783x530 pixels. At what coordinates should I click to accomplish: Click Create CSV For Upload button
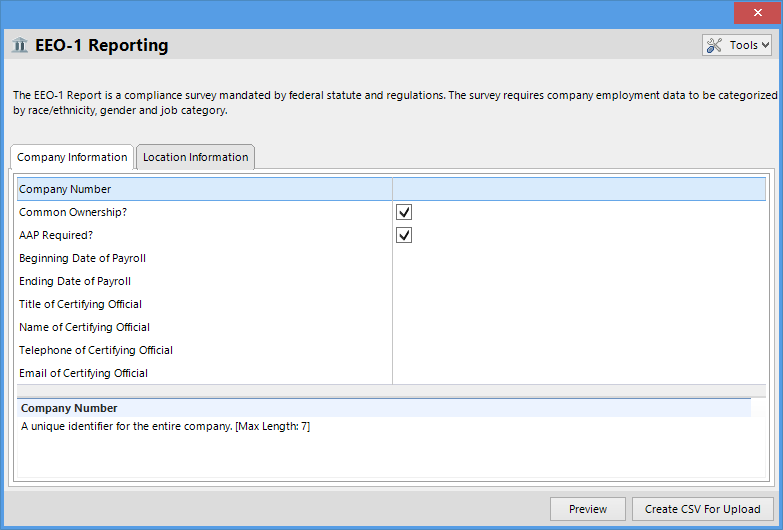point(703,509)
